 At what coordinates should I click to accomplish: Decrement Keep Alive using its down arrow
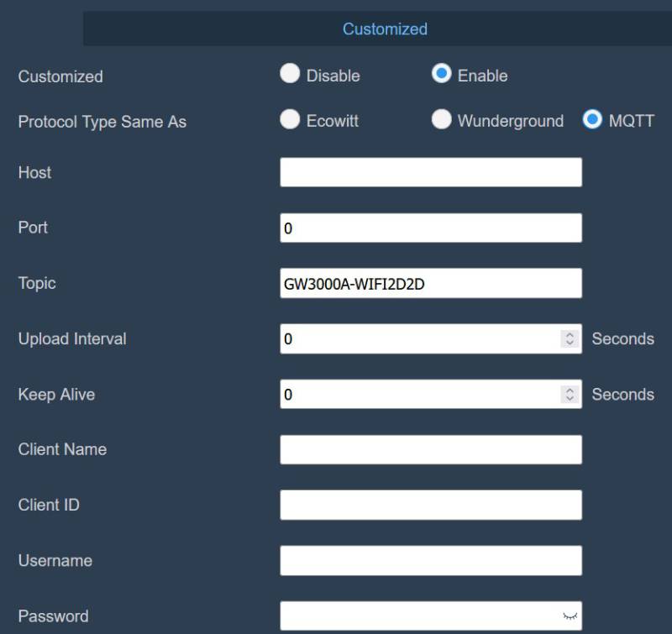(568, 399)
